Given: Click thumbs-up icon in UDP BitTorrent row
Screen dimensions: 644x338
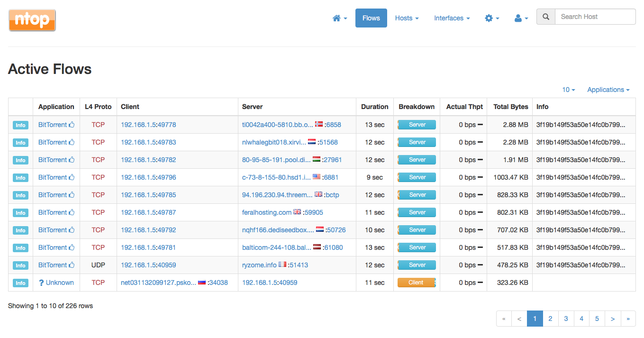Looking at the screenshot, I should (x=72, y=265).
